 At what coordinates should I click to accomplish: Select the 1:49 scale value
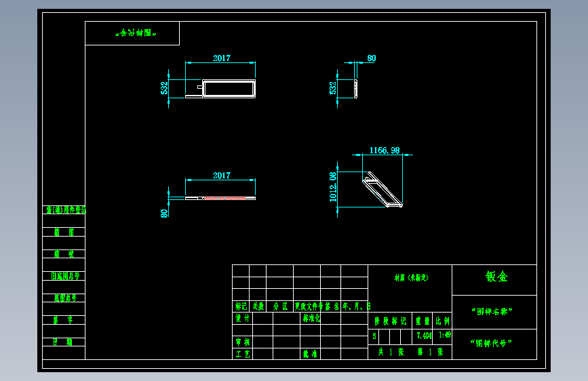pos(445,335)
